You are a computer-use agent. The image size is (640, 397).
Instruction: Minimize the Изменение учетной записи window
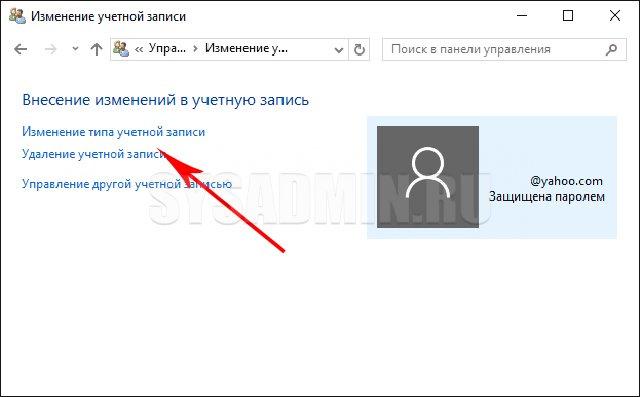(521, 16)
